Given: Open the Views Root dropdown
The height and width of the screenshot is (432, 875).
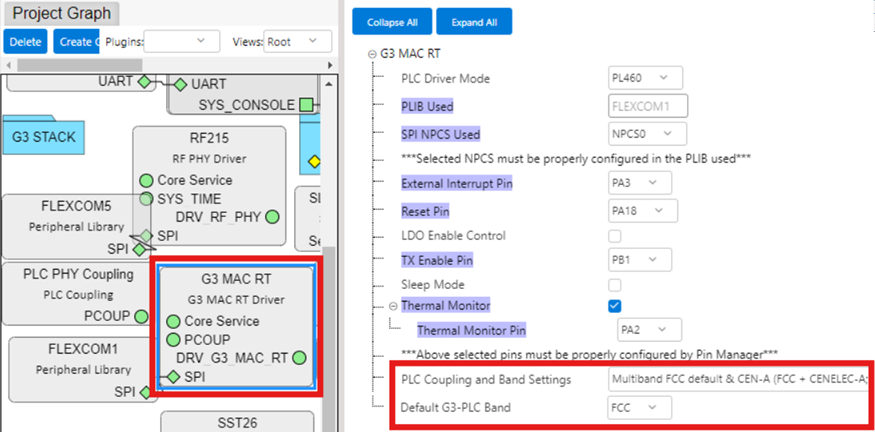Looking at the screenshot, I should pos(297,41).
